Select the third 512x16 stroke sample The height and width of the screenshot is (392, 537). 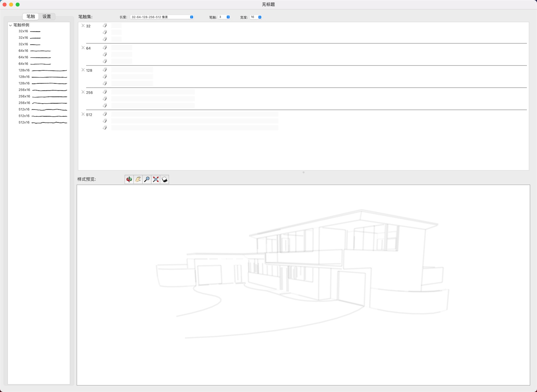click(x=43, y=123)
